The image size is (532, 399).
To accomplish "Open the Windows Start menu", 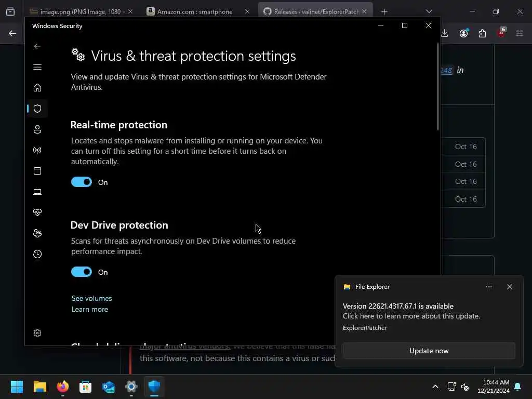I will (17, 386).
